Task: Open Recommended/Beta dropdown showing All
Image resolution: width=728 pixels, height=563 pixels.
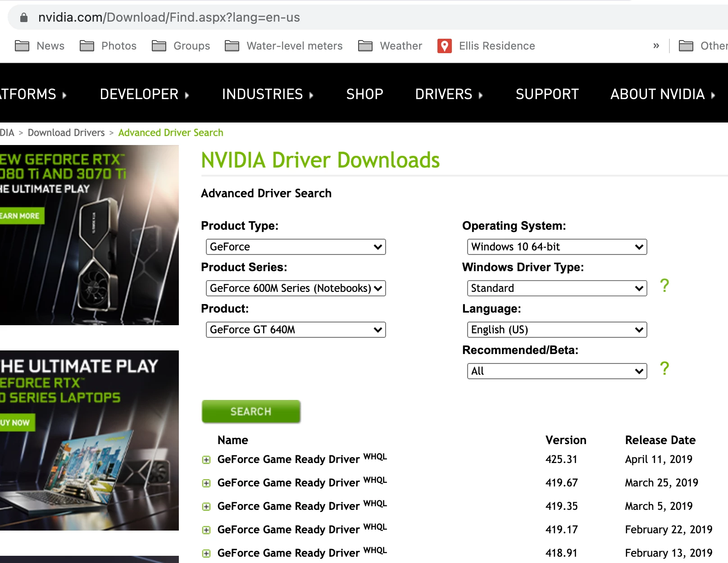Action: pos(557,371)
